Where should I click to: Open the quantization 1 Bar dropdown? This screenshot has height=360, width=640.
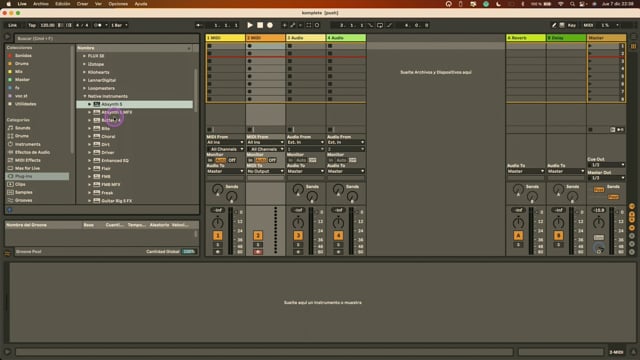[x=119, y=25]
